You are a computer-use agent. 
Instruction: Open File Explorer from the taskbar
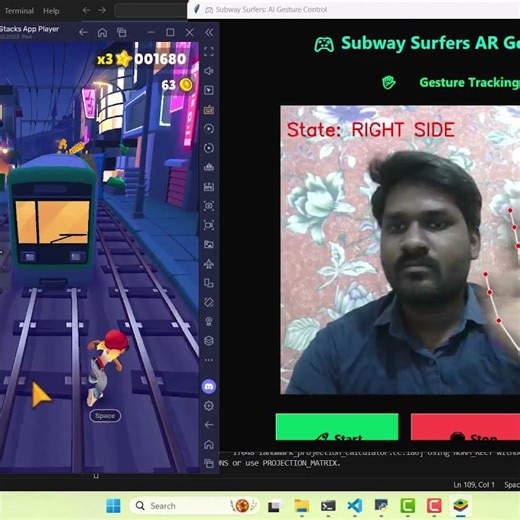click(x=302, y=506)
